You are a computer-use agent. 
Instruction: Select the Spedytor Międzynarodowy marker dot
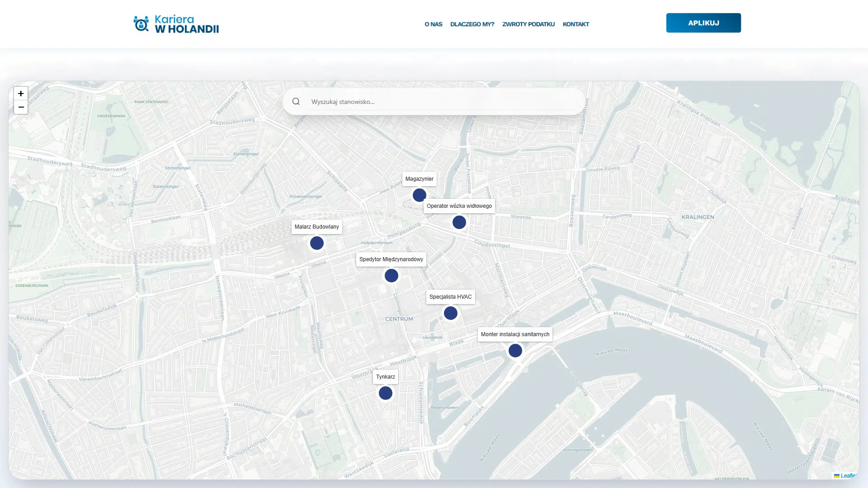pyautogui.click(x=392, y=276)
